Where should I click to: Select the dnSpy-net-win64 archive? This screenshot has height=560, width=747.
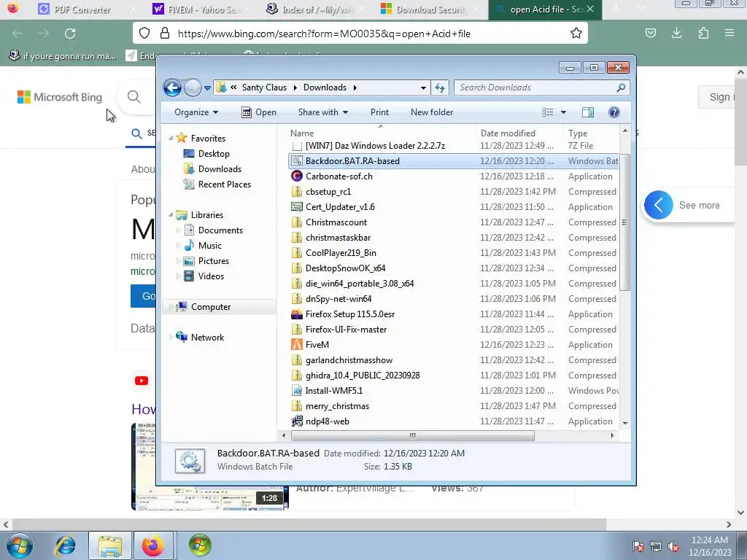338,299
